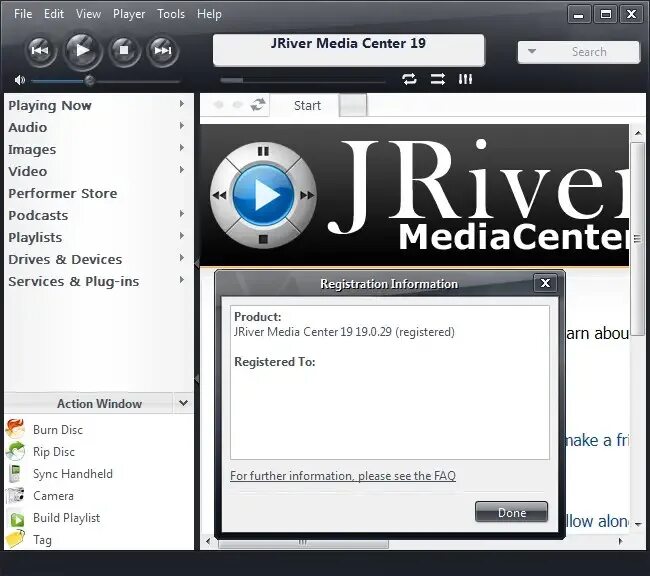Click the Previous track button
This screenshot has width=650, height=576.
(x=40, y=51)
